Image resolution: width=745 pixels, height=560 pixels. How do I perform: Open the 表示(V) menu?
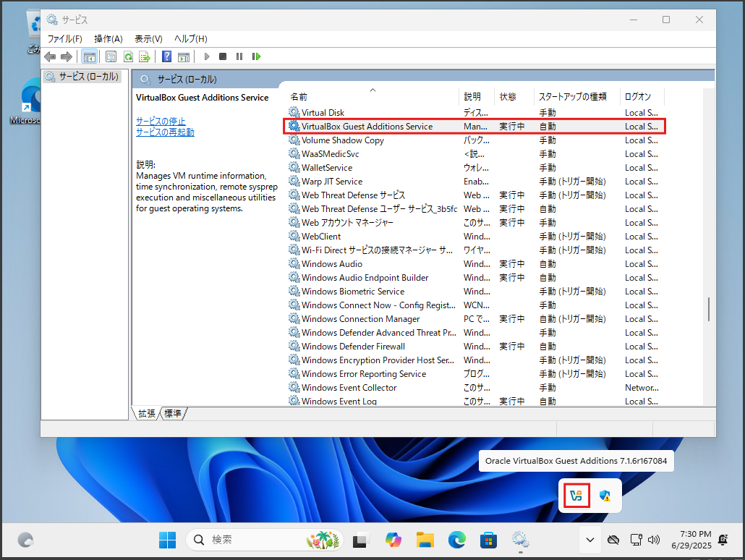148,39
